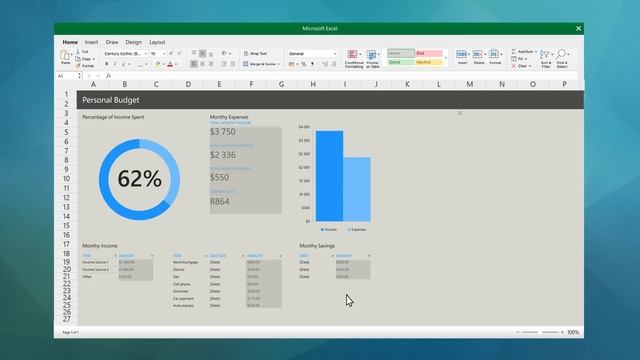Screen dimensions: 640x360
Task: Toggle Bold formatting
Action: 107,64
